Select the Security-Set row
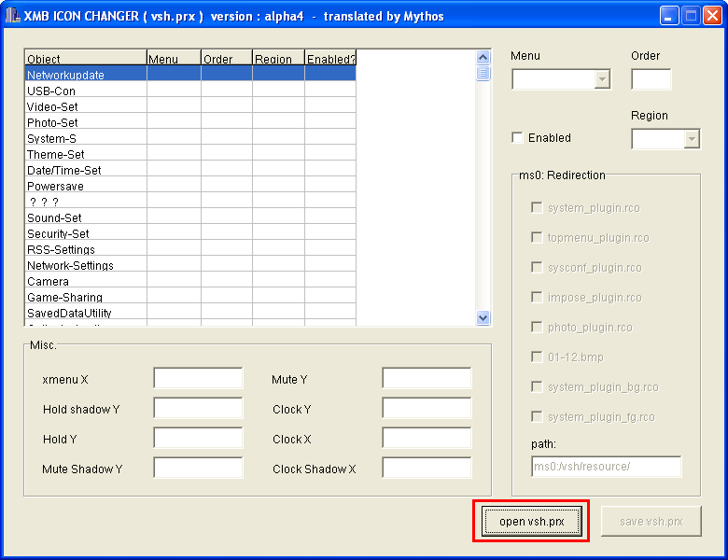This screenshot has width=728, height=560. coord(190,231)
